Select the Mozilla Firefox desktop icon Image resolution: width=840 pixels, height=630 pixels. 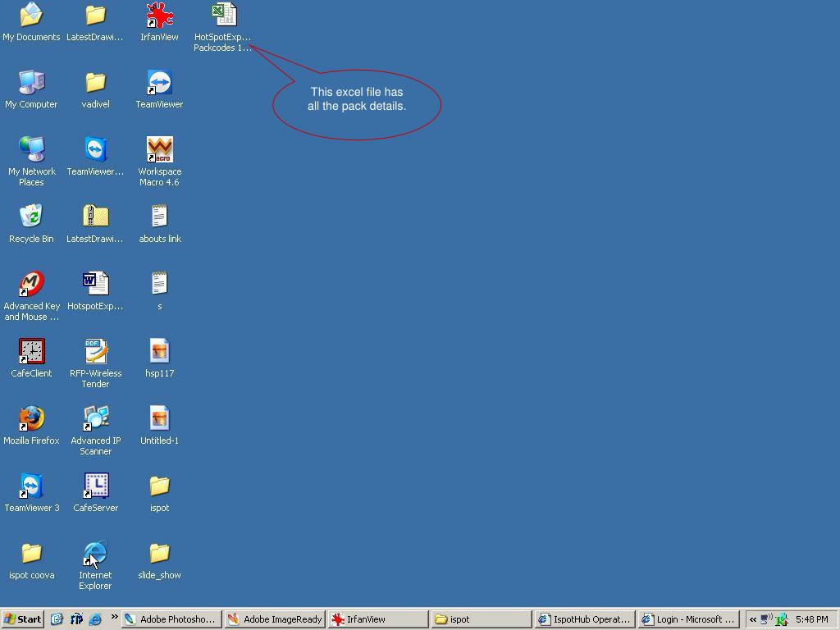pyautogui.click(x=31, y=418)
